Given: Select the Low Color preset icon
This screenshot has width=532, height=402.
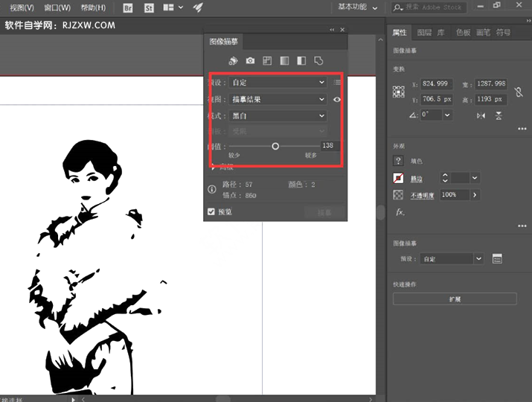Looking at the screenshot, I should pyautogui.click(x=267, y=61).
